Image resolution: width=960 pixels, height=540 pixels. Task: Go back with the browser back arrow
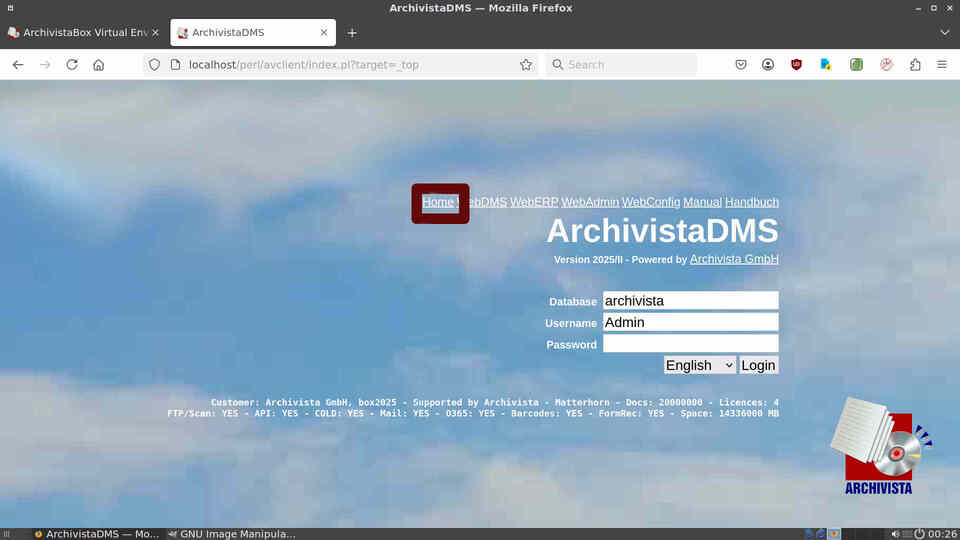click(x=18, y=65)
